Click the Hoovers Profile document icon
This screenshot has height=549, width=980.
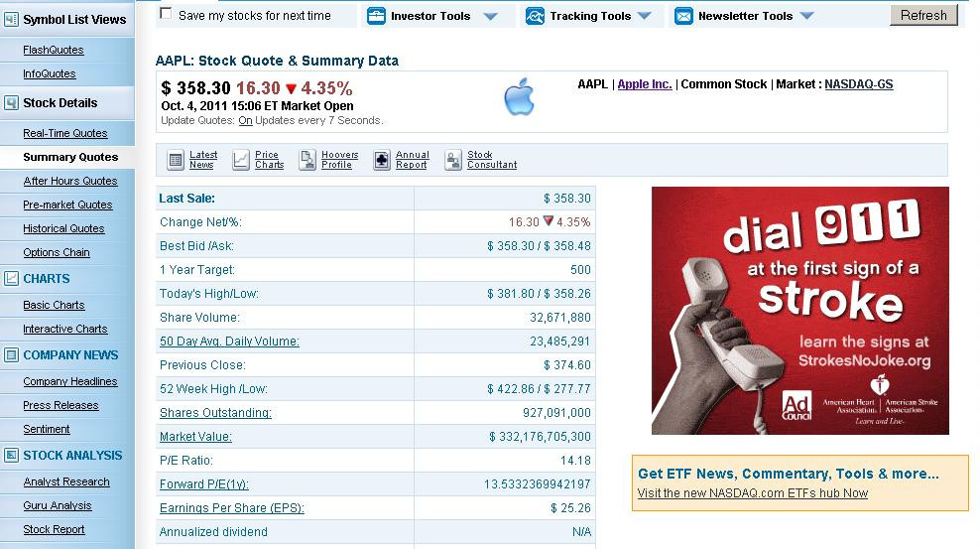[307, 160]
